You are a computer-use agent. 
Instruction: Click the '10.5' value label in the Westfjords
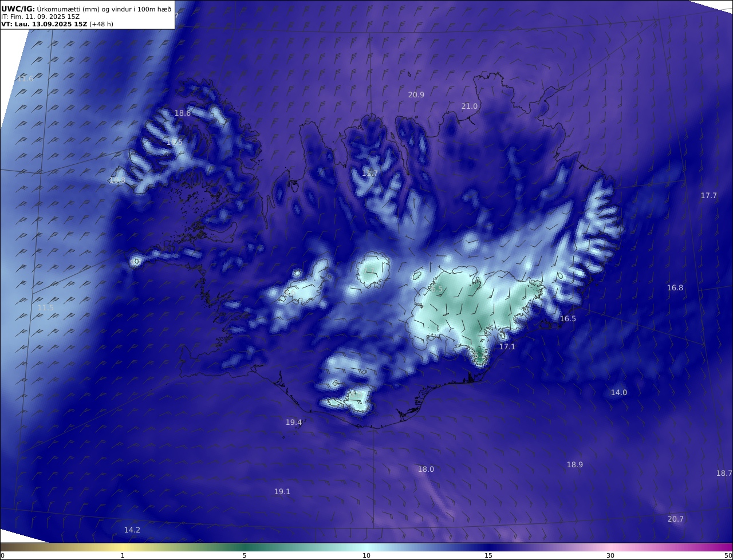point(174,142)
